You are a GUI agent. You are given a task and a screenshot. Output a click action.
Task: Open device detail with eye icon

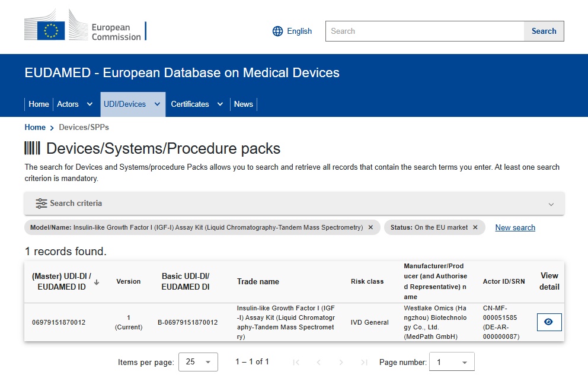tap(549, 322)
